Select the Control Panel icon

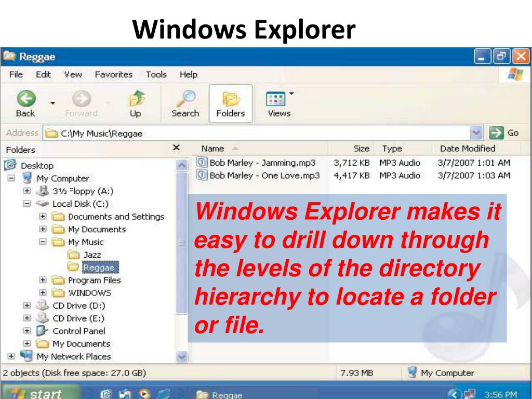pos(43,330)
